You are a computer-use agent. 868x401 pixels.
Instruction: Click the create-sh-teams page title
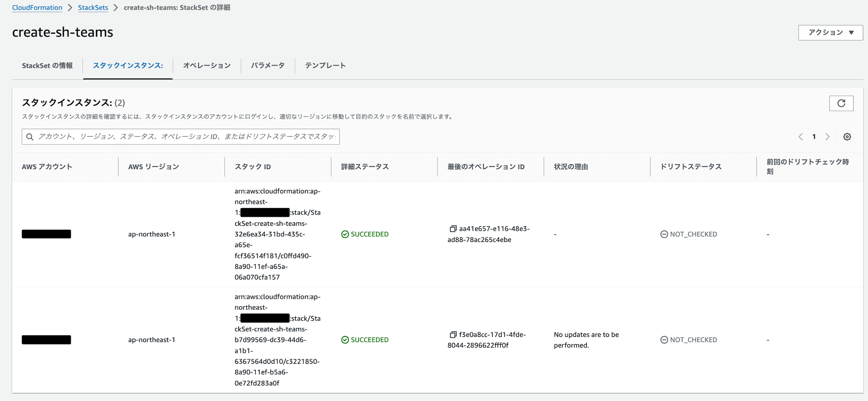coord(62,32)
